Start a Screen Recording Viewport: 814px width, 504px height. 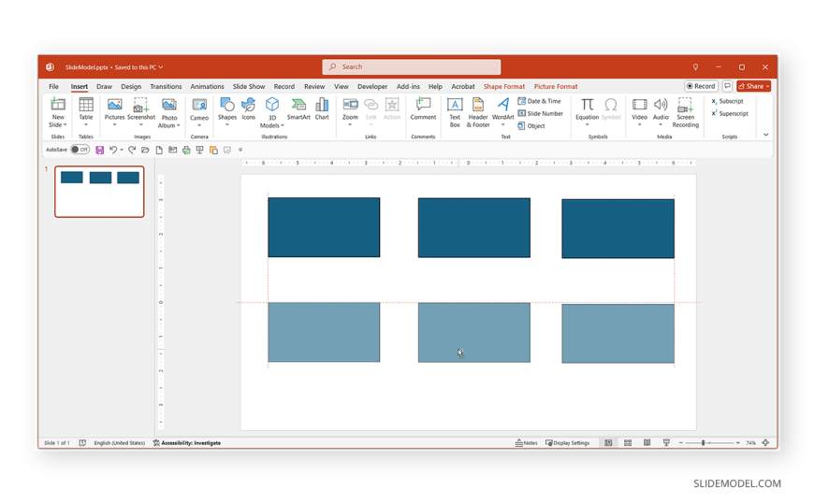click(685, 112)
